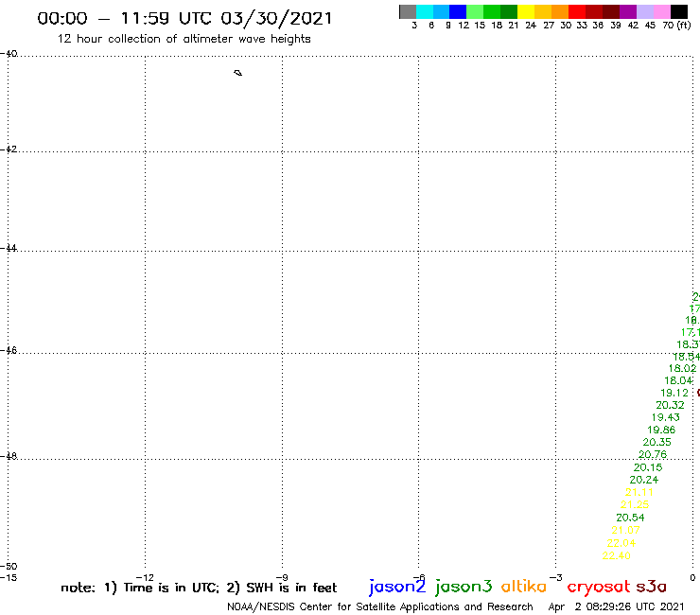This screenshot has width=700, height=615.
Task: Click the cyan swatch in the color scale
Action: click(424, 11)
